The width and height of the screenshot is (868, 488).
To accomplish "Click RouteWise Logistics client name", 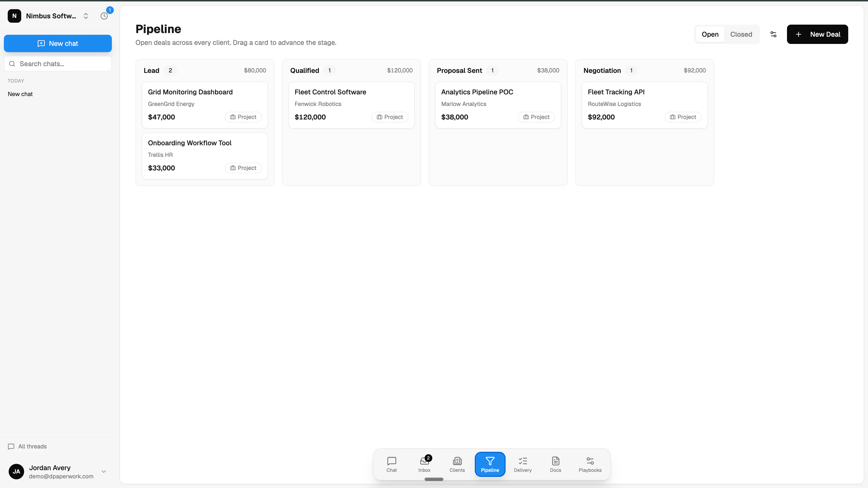I will 614,104.
